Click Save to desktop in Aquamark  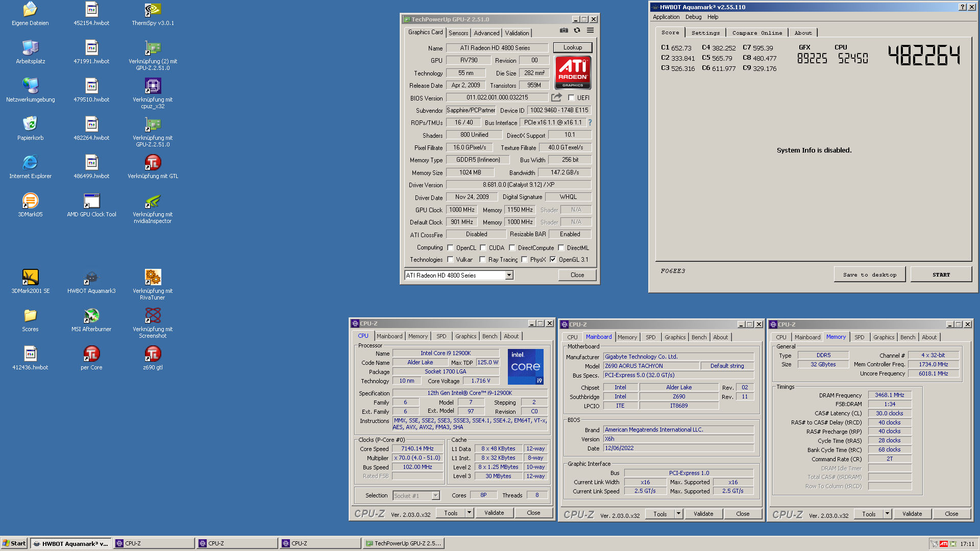869,274
